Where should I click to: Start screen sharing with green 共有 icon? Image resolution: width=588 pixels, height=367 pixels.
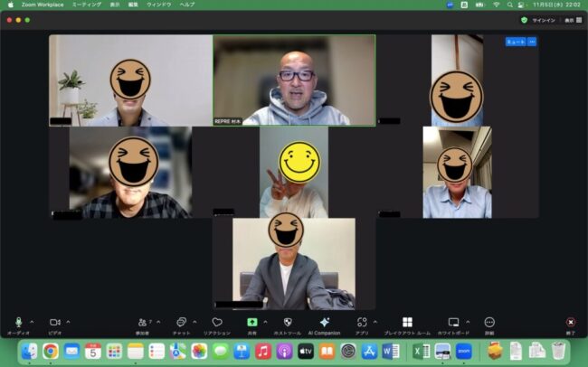point(252,323)
